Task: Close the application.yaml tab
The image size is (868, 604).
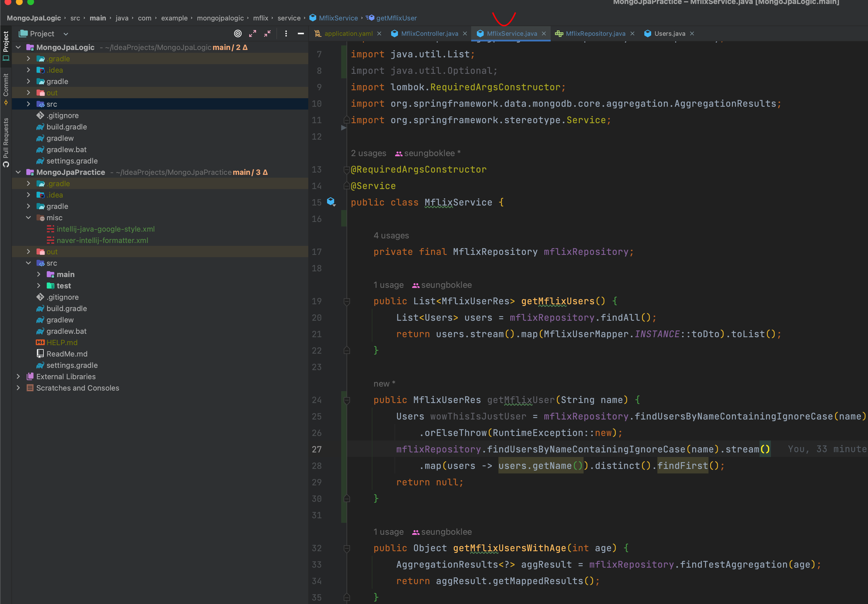Action: (x=379, y=34)
